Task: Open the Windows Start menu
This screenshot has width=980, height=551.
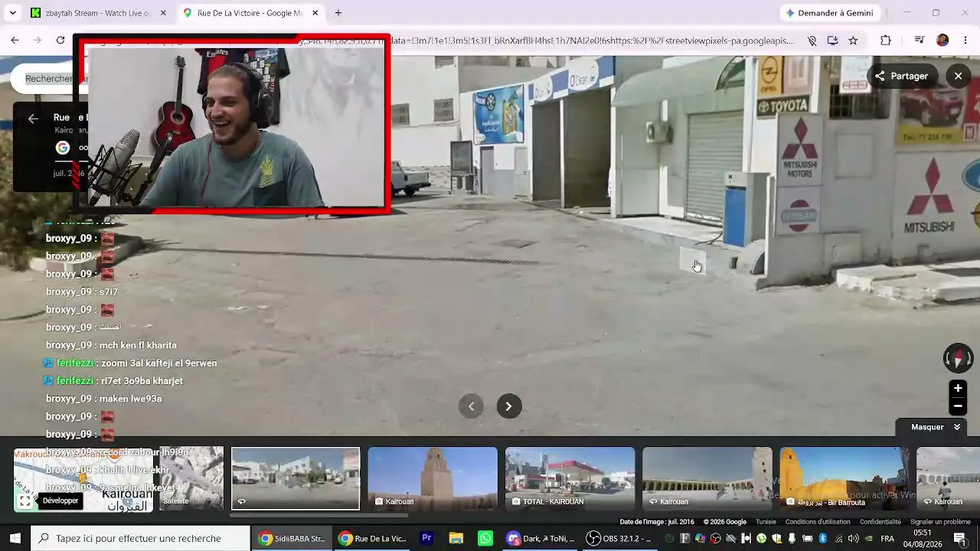Action: tap(15, 538)
